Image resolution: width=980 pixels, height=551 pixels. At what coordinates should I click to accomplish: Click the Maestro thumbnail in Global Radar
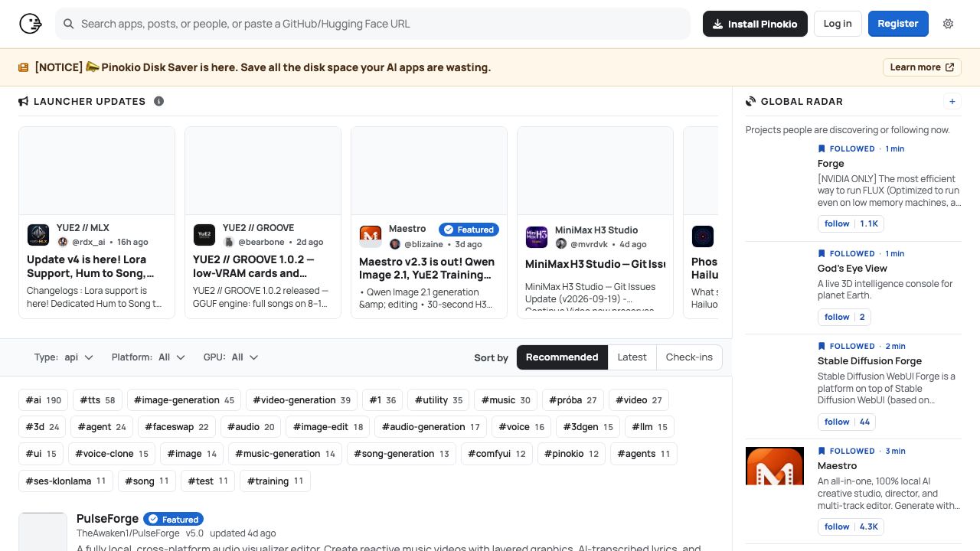[x=775, y=466]
